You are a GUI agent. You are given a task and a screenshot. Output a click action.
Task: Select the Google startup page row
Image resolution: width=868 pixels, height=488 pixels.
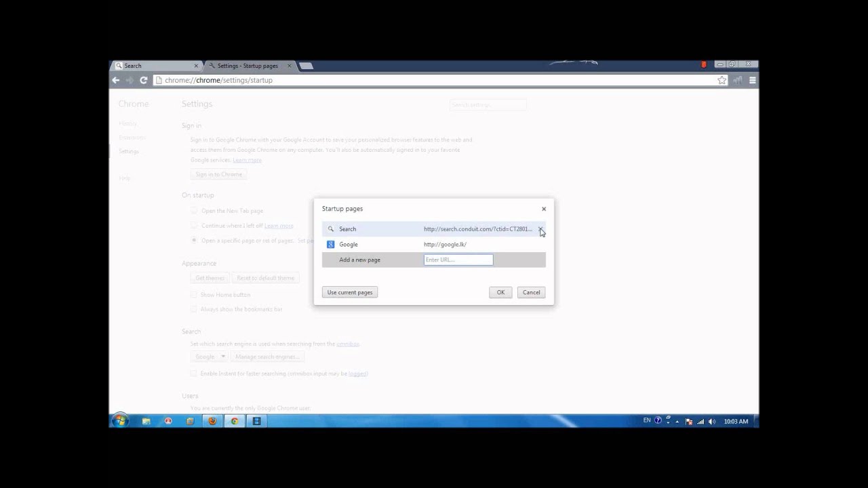[433, 245]
